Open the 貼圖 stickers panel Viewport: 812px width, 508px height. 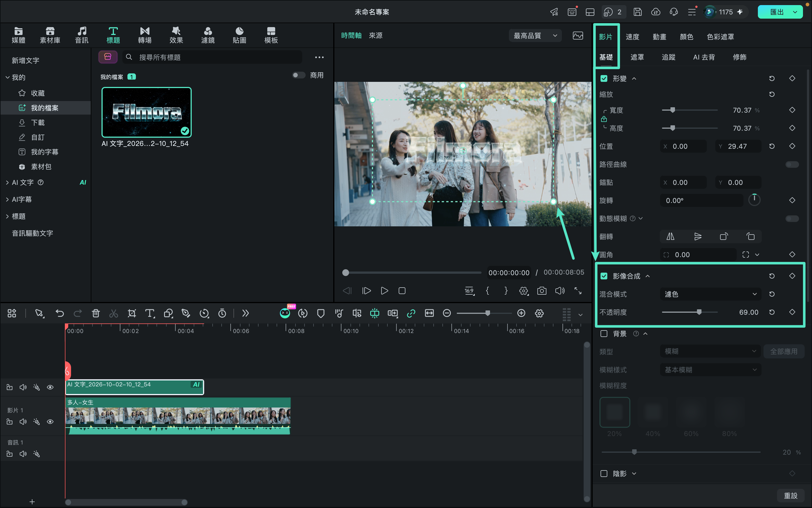239,35
